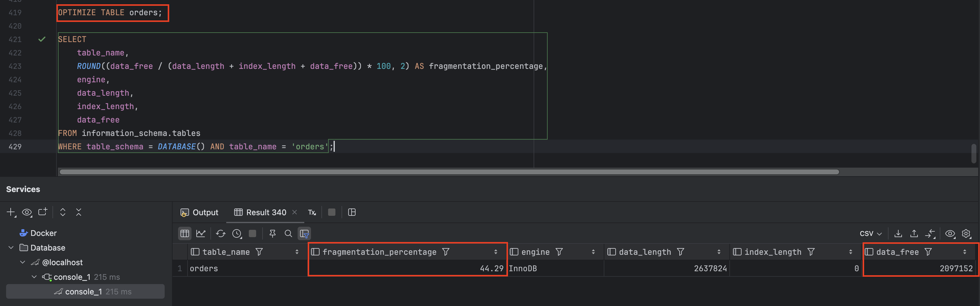Click the export data download icon
The image size is (980, 306).
click(898, 233)
